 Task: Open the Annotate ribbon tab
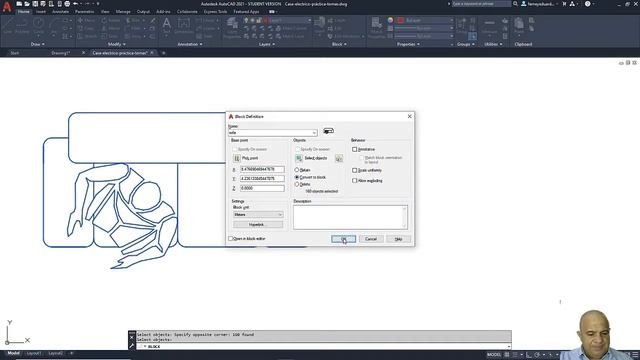60,12
